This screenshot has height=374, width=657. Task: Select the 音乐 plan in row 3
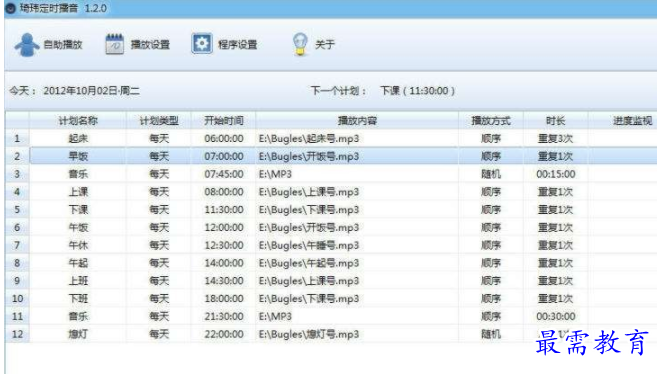[78, 174]
